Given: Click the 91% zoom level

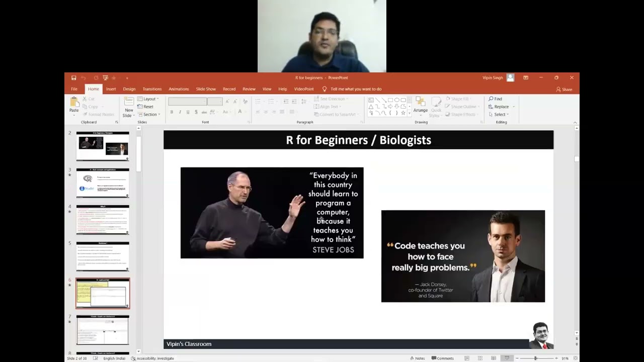Looking at the screenshot, I should [x=565, y=358].
